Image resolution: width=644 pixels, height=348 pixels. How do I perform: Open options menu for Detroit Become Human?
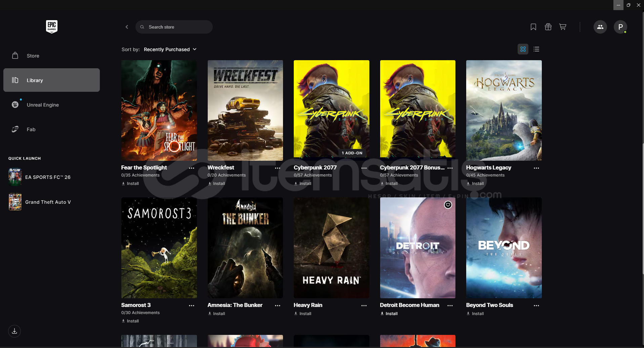coord(450,305)
